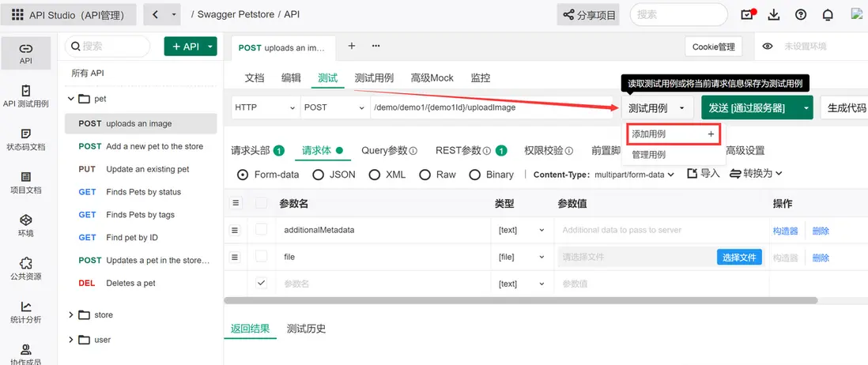868x365 pixels.
Task: Open 环境 sidebar item
Action: pyautogui.click(x=26, y=226)
